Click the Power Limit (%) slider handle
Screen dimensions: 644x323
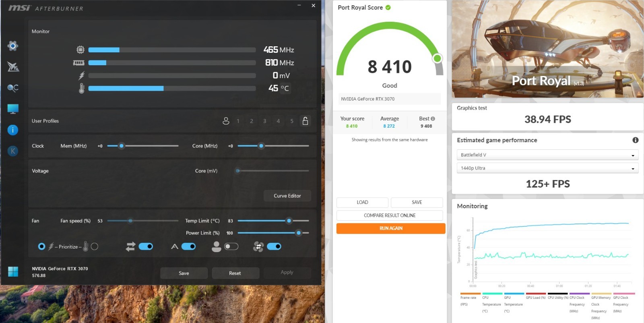click(x=298, y=233)
